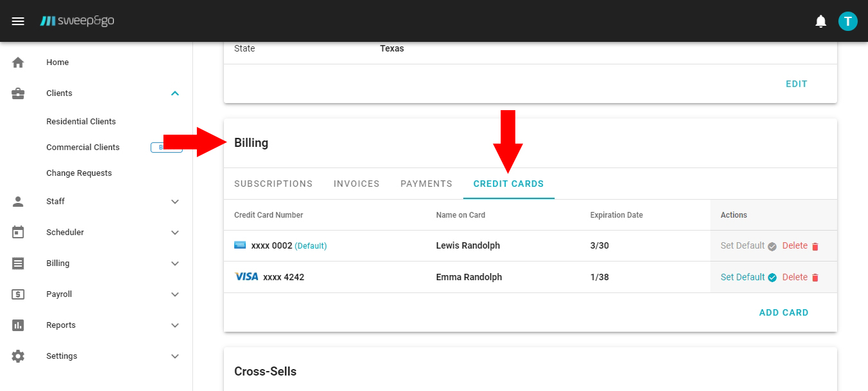
Task: Click the Settings gear icon
Action: [17, 356]
